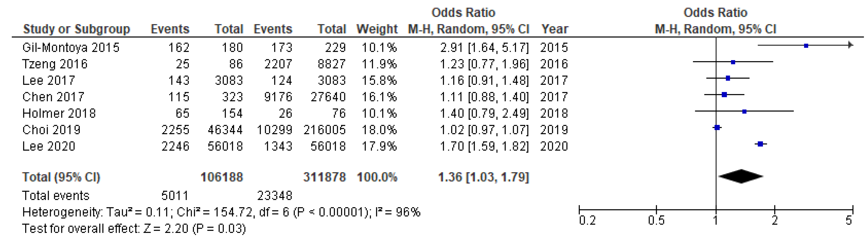Select the Gil-Montoya 2015 study label
The height and width of the screenshot is (238, 868).
pos(71,48)
